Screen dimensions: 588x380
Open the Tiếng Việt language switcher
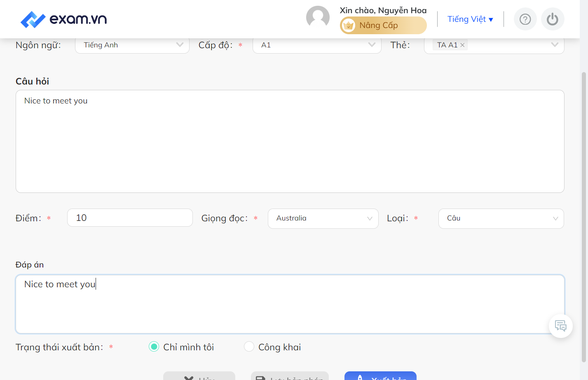470,19
